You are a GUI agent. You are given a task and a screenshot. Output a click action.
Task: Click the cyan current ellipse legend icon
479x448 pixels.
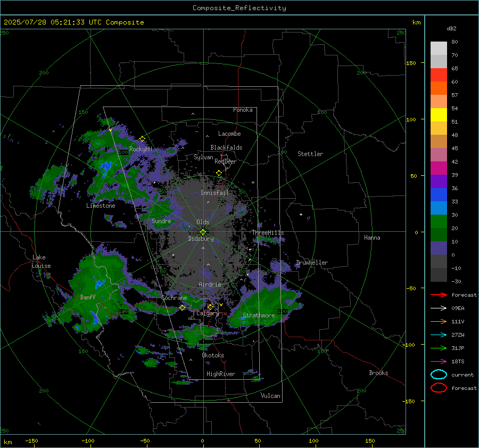click(x=439, y=374)
